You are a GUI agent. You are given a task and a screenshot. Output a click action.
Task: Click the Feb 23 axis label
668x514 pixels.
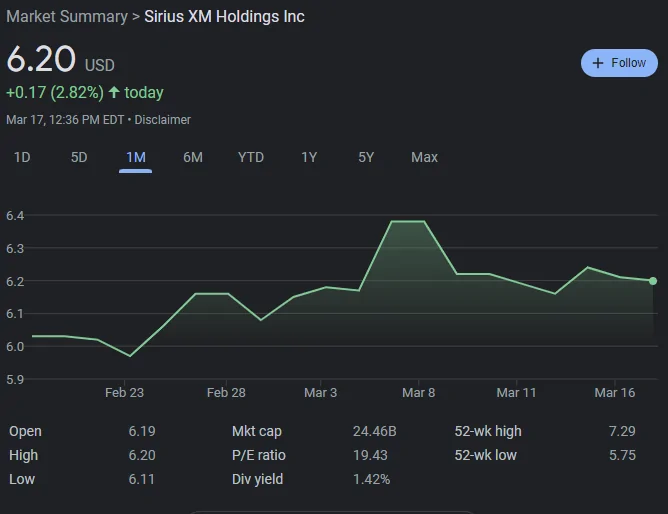click(x=124, y=392)
